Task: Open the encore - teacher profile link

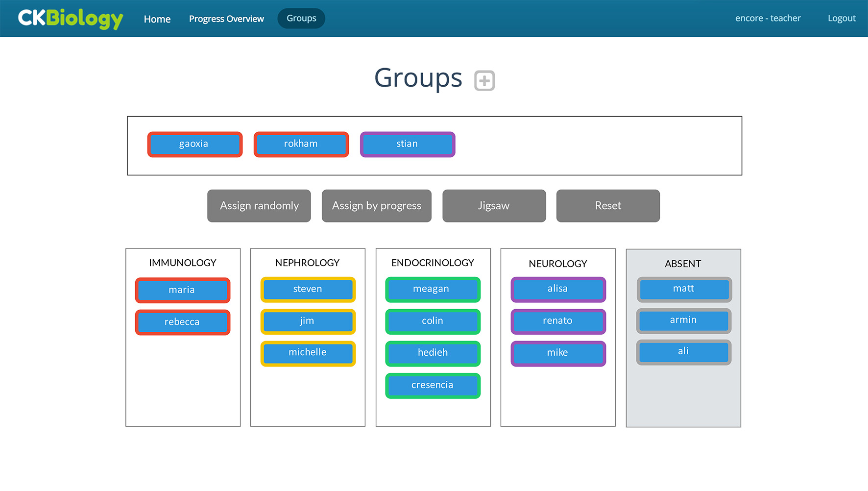Action: click(x=768, y=19)
